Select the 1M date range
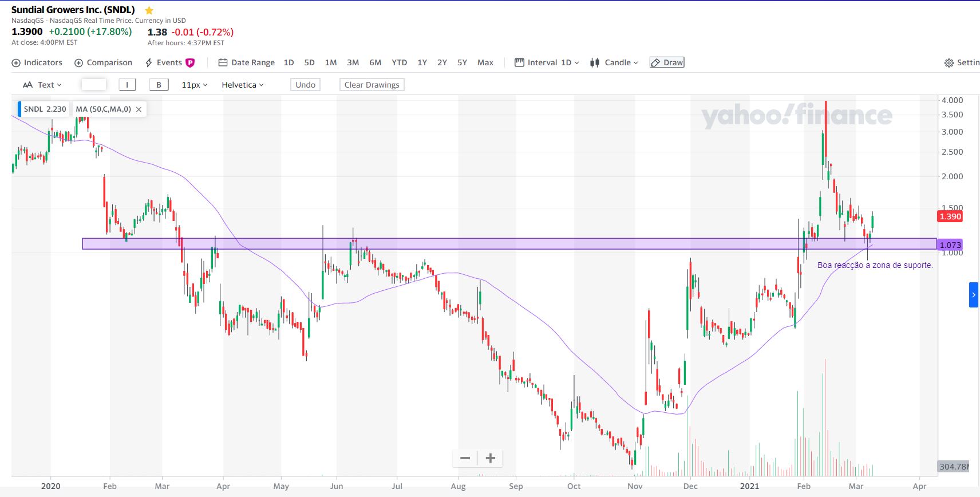The height and width of the screenshot is (497, 980). 331,62
